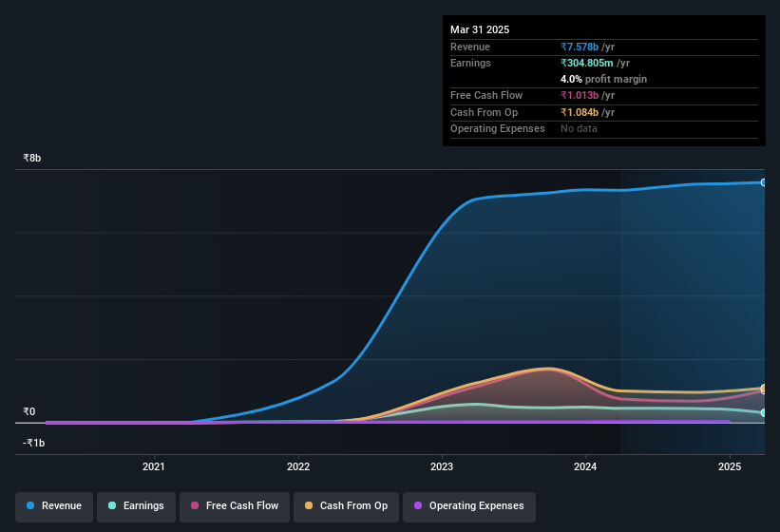Viewport: 780px width, 532px height.
Task: Click the Earnings label in tooltip
Action: pos(470,63)
